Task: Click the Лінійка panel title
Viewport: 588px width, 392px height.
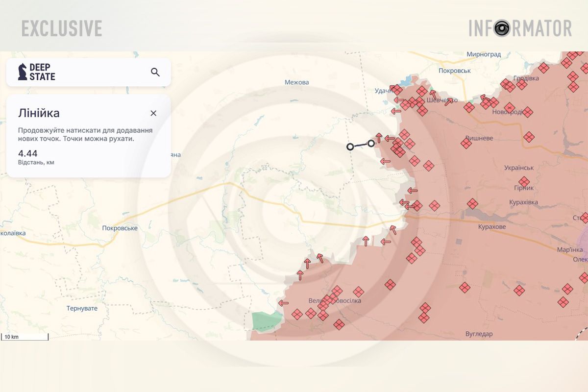Action: click(x=39, y=113)
